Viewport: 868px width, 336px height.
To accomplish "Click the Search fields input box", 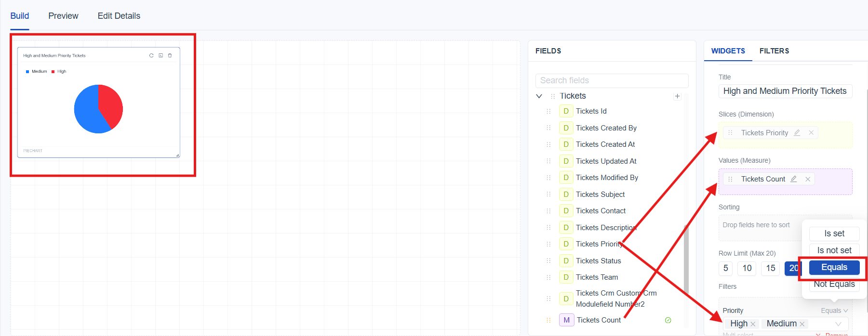I will (x=612, y=80).
